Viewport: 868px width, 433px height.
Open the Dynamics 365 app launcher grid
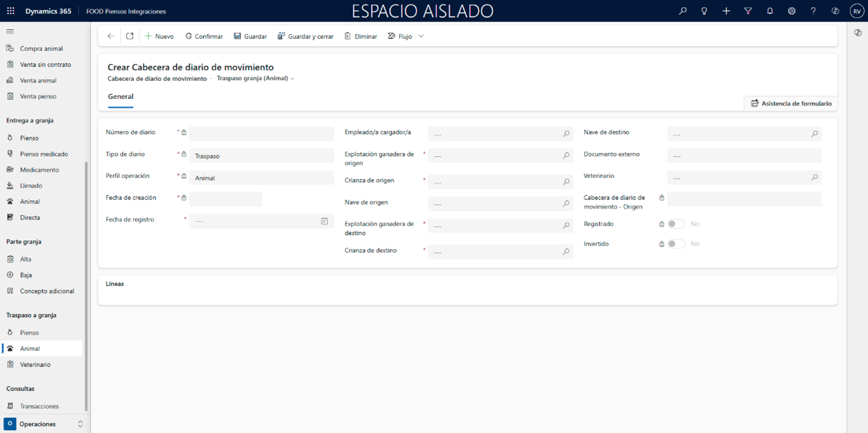pos(11,11)
